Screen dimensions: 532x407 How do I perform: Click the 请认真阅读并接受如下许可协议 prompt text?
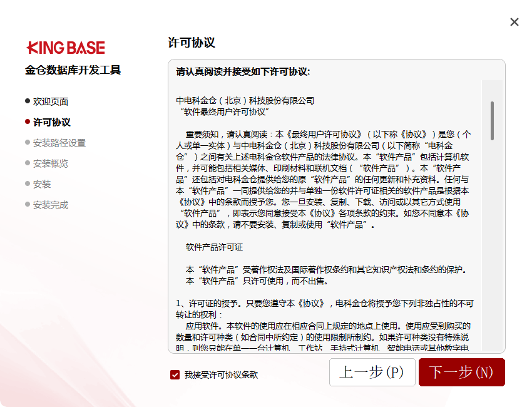[243, 71]
